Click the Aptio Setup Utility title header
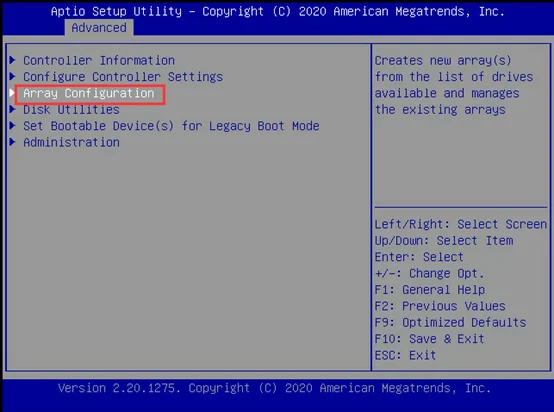The image size is (554, 412). click(277, 11)
